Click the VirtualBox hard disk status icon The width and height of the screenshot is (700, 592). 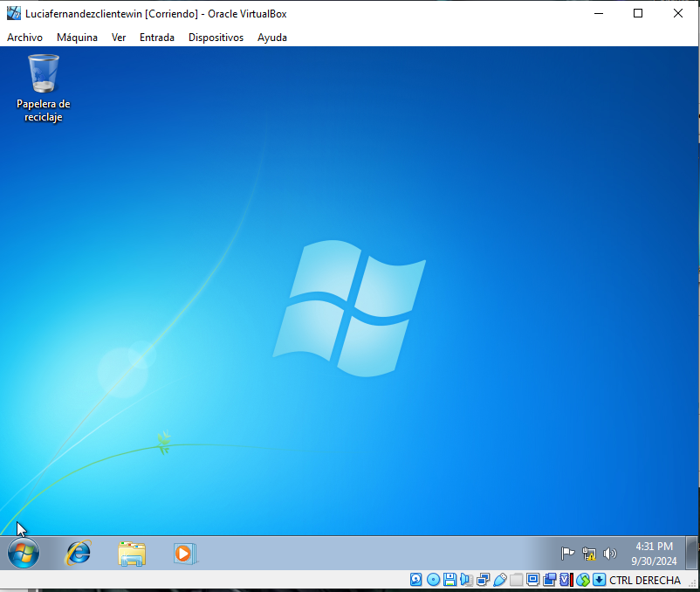[416, 580]
